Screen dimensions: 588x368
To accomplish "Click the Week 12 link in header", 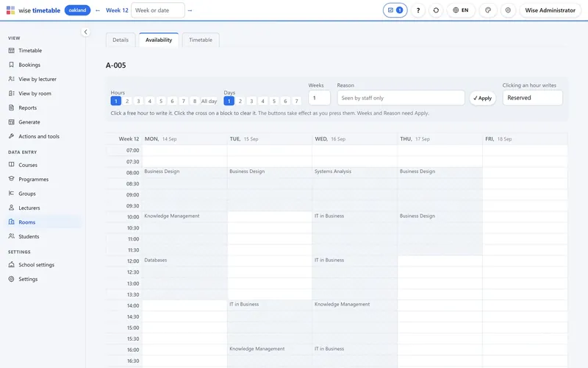I will click(117, 10).
